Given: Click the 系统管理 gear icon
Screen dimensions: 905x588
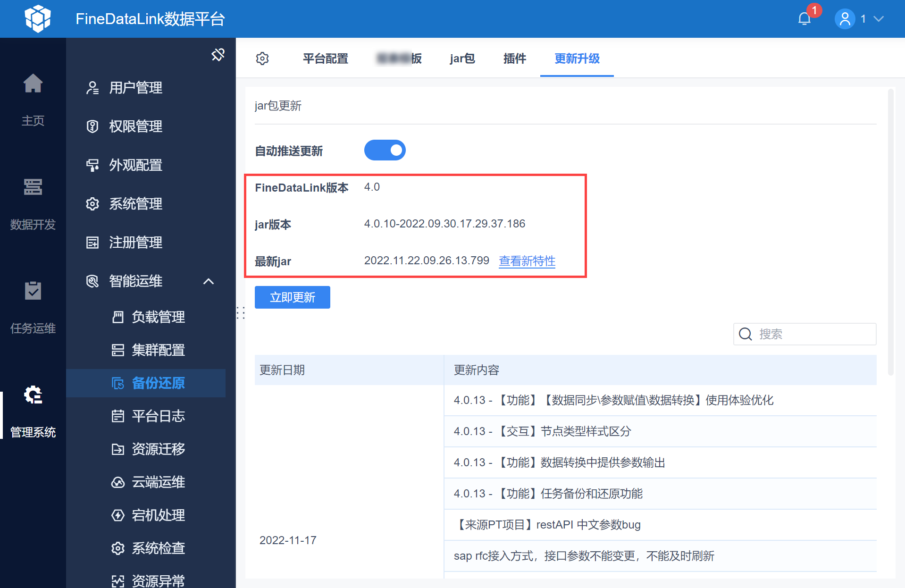Looking at the screenshot, I should (92, 204).
